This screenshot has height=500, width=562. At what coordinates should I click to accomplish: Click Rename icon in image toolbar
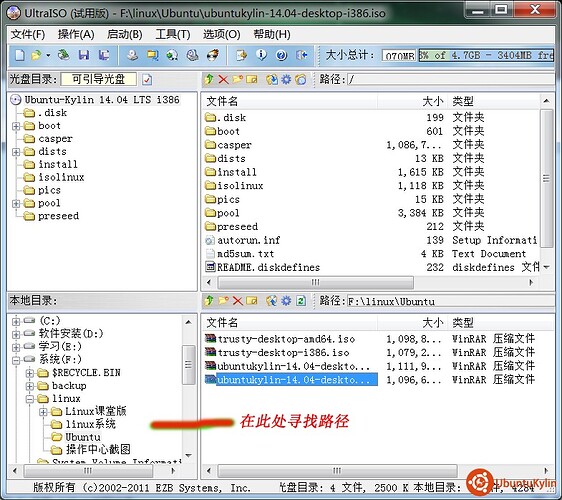pyautogui.click(x=252, y=79)
